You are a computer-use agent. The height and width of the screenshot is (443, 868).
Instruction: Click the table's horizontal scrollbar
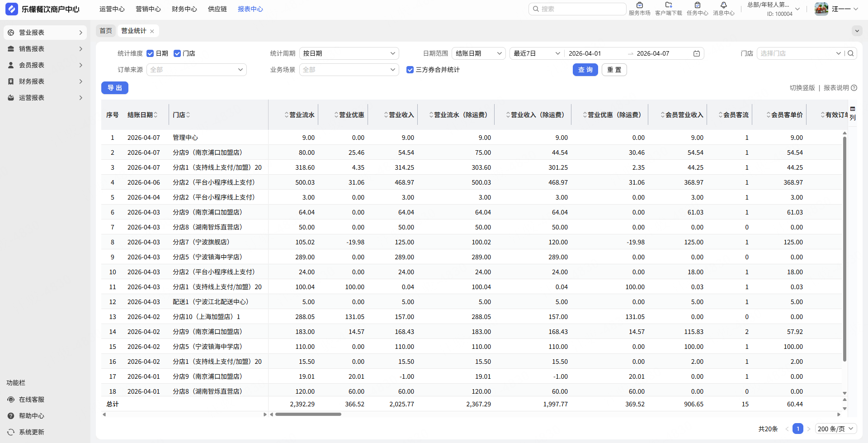click(308, 414)
